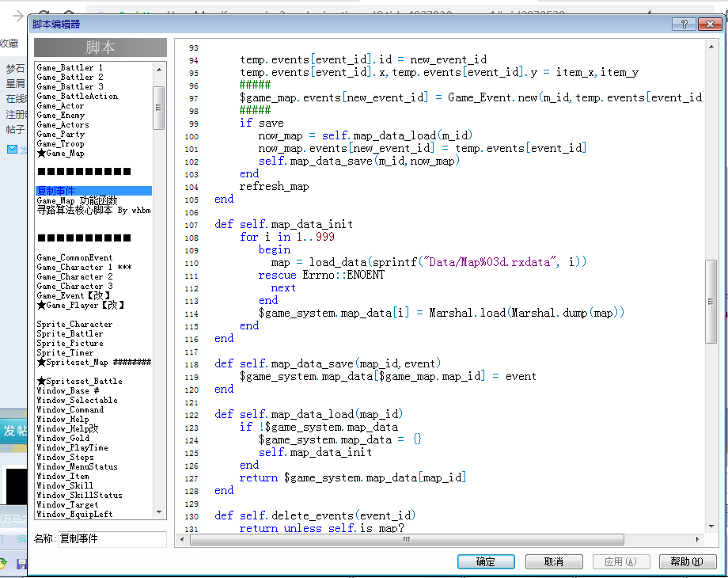Click the question mark help button in title bar
Screen dimensions: 728x578
pyautogui.click(x=684, y=25)
